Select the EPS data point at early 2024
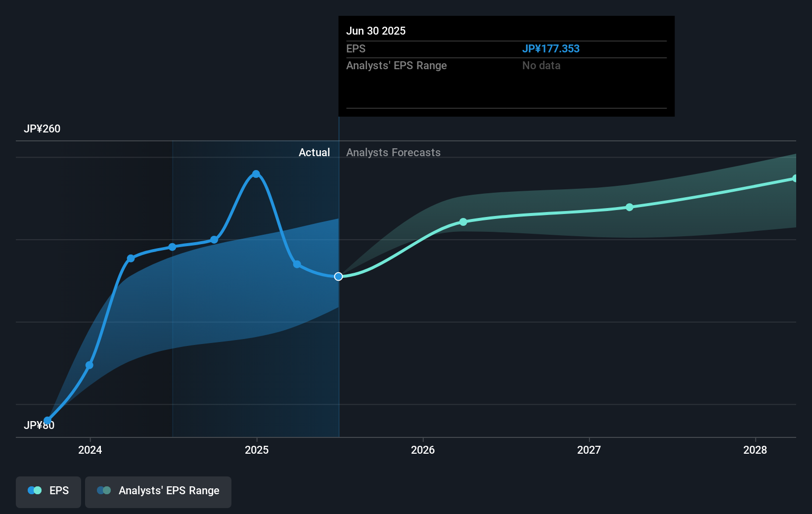 (x=90, y=365)
